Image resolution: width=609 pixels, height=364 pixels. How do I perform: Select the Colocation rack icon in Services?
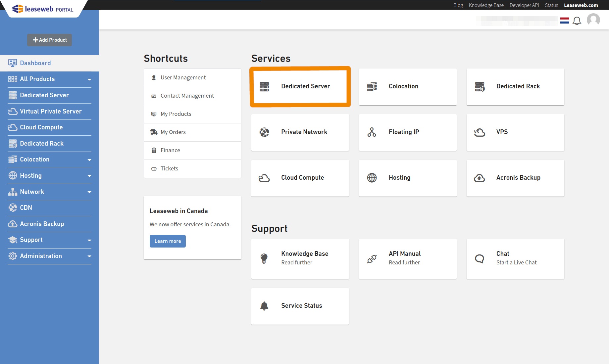coord(372,86)
